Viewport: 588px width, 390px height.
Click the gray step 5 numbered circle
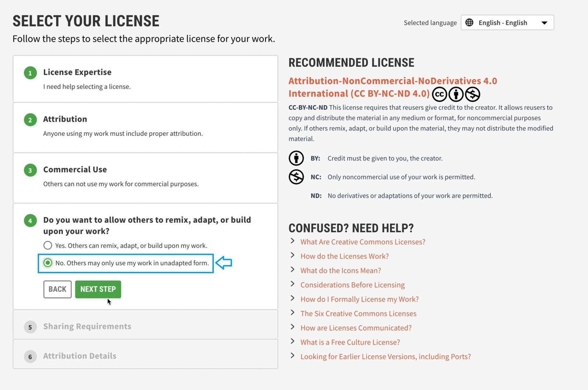coord(30,327)
